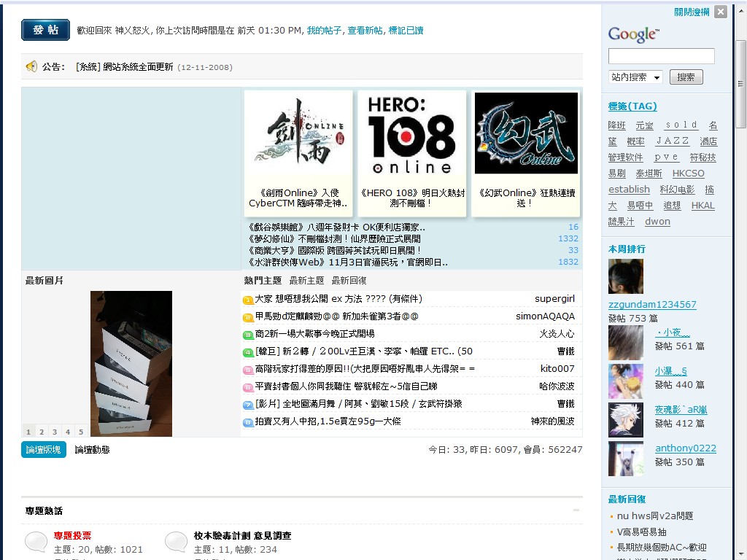Collapse the 專題熱話 section
747x560 pixels.
[x=576, y=510]
